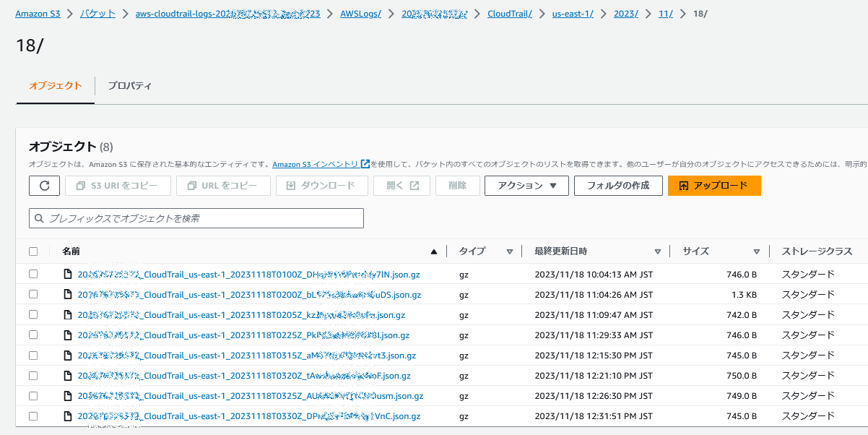Select checkbox for T0315Z log file
The height and width of the screenshot is (435, 868).
[x=33, y=356]
